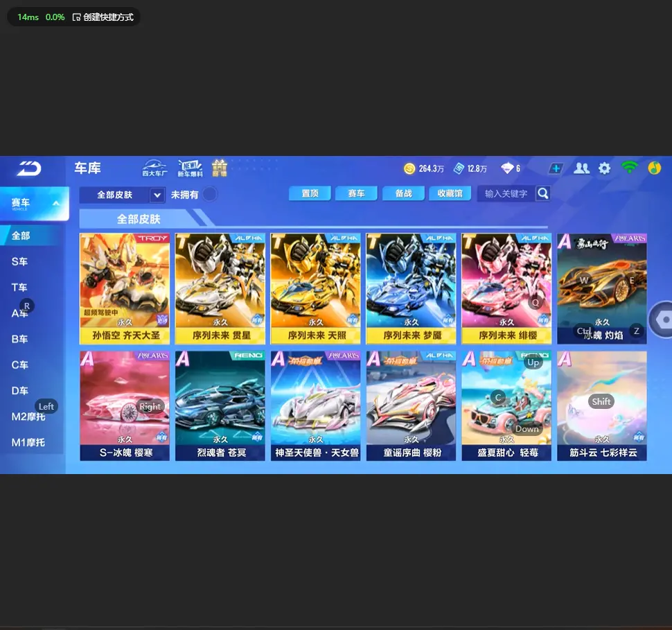Click the blue plus recharge icon

[x=556, y=168]
